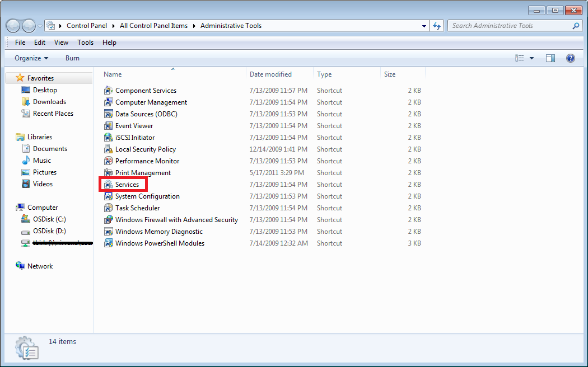This screenshot has height=367, width=588.
Task: Select the Data Sources (ODBC) icon
Action: tap(109, 114)
